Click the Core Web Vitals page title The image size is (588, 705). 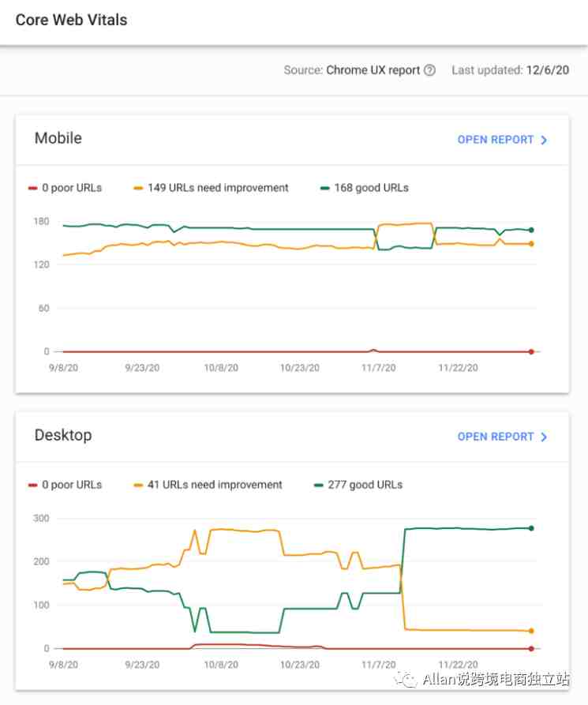coord(71,21)
